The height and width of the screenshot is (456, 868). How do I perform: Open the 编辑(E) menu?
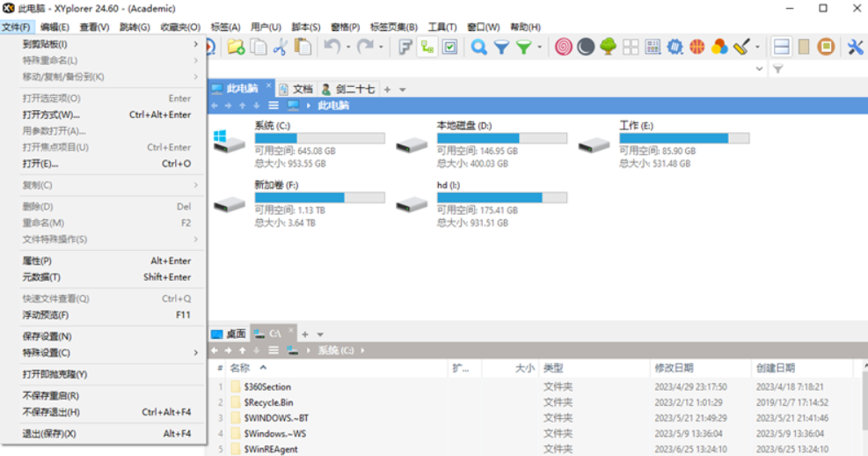(x=55, y=26)
